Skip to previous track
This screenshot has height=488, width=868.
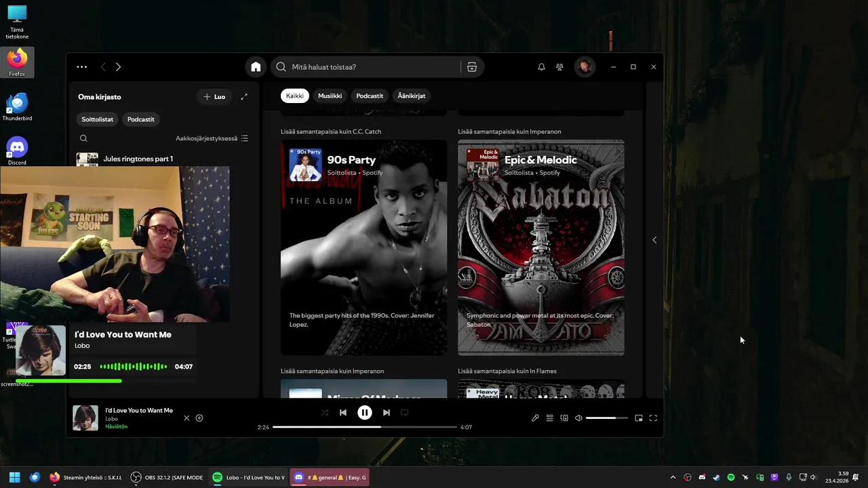pyautogui.click(x=343, y=412)
